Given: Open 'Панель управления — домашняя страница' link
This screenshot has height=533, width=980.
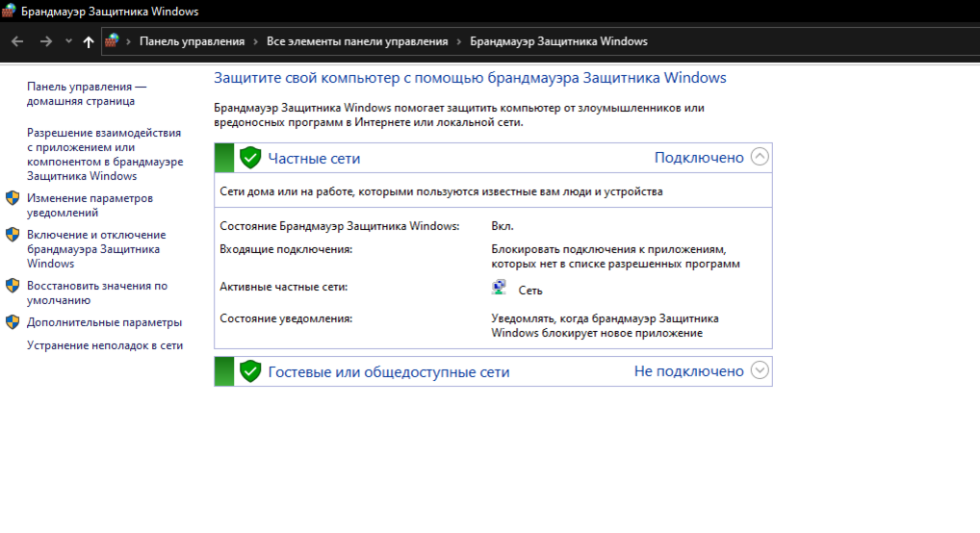Looking at the screenshot, I should (x=87, y=93).
